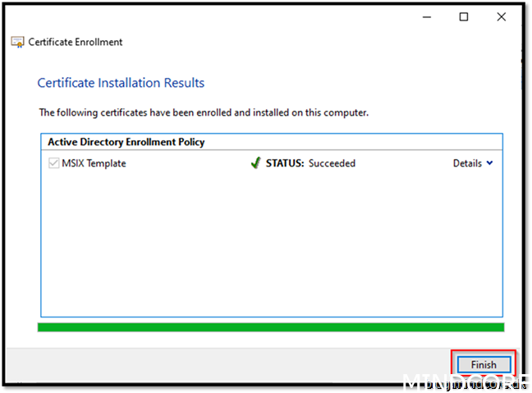Click the Certificate Enrollment title text

[x=76, y=42]
